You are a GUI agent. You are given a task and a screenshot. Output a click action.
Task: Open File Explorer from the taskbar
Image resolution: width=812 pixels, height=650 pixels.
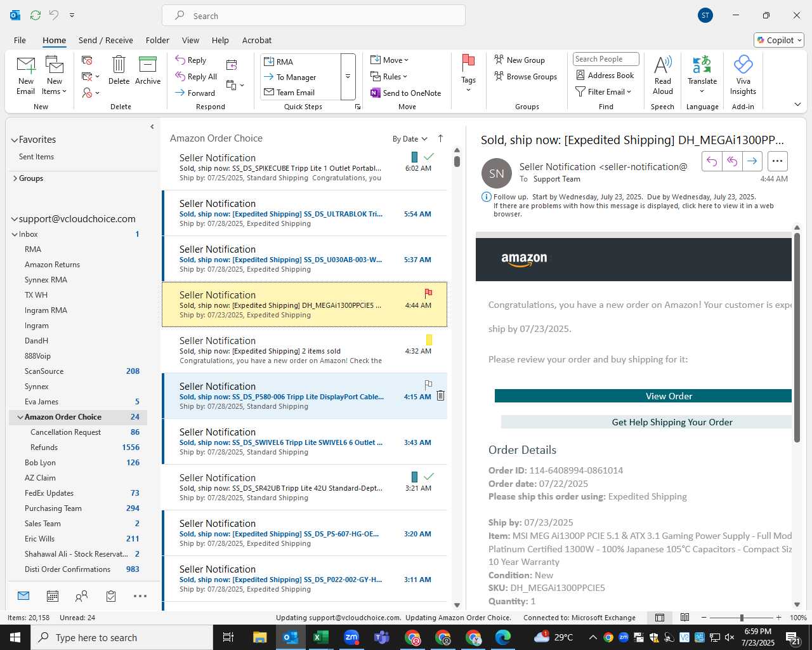[260, 637]
